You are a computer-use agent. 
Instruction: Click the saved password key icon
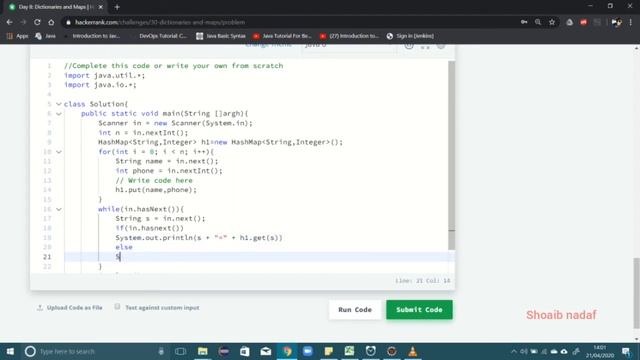[x=524, y=22]
